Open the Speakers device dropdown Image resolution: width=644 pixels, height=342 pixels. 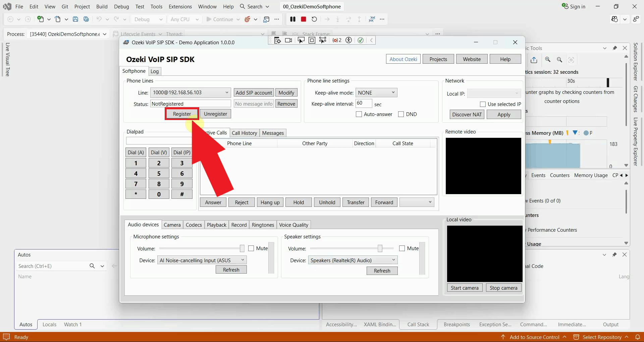[353, 260]
